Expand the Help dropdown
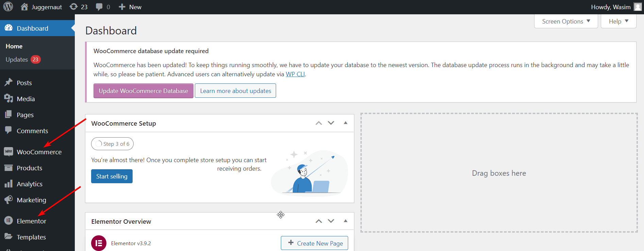Image resolution: width=644 pixels, height=251 pixels. coord(618,21)
